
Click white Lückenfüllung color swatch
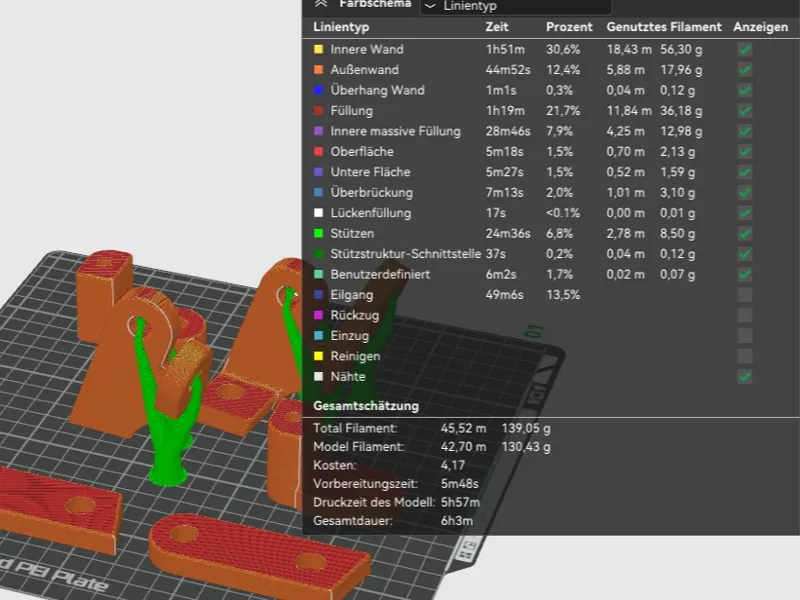pos(318,213)
